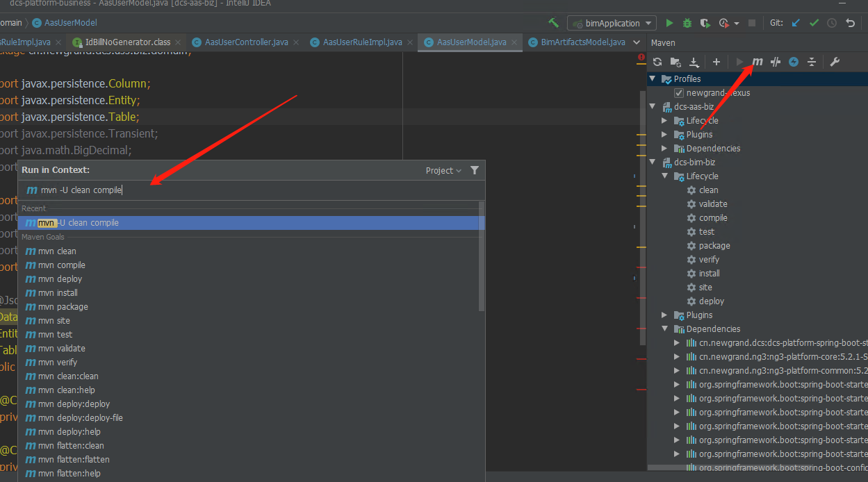The height and width of the screenshot is (482, 868).
Task: Select the AasUserModel.java tab
Action: point(471,42)
